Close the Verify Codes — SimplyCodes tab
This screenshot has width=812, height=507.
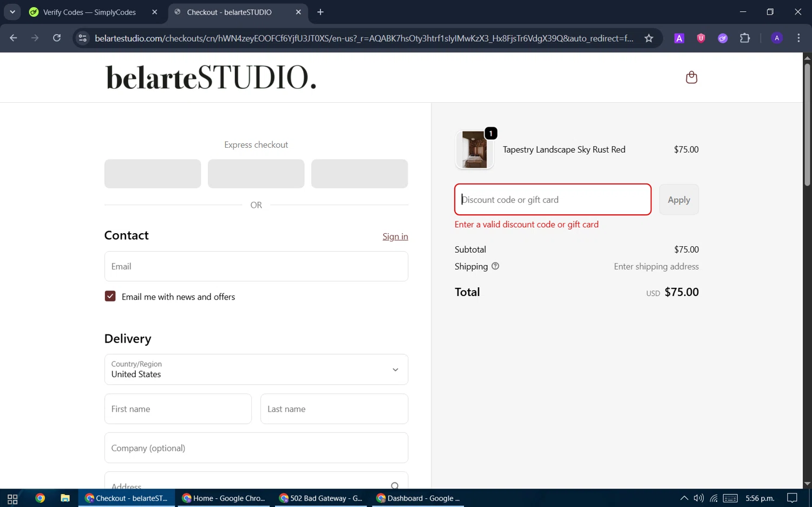[x=154, y=12]
